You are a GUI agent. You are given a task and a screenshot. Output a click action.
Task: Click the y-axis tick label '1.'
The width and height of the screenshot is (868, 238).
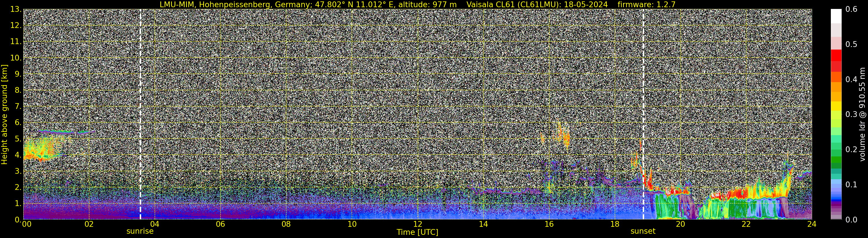click(x=18, y=204)
